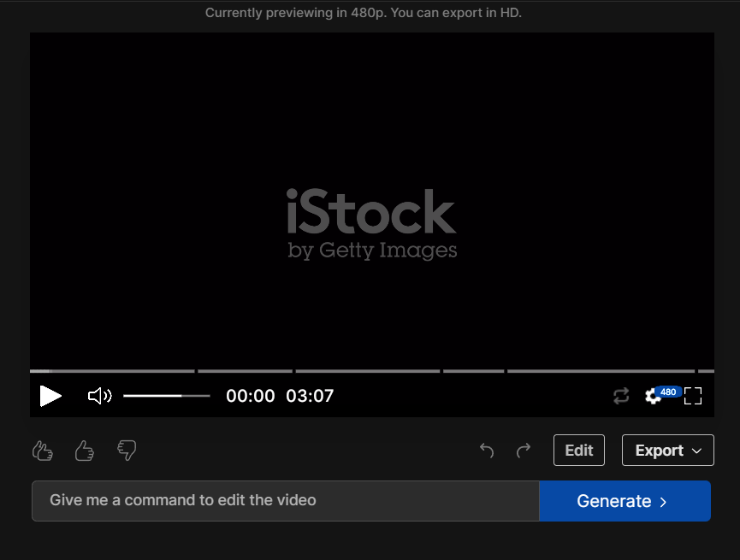
Task: Redo the last edit
Action: click(x=524, y=451)
